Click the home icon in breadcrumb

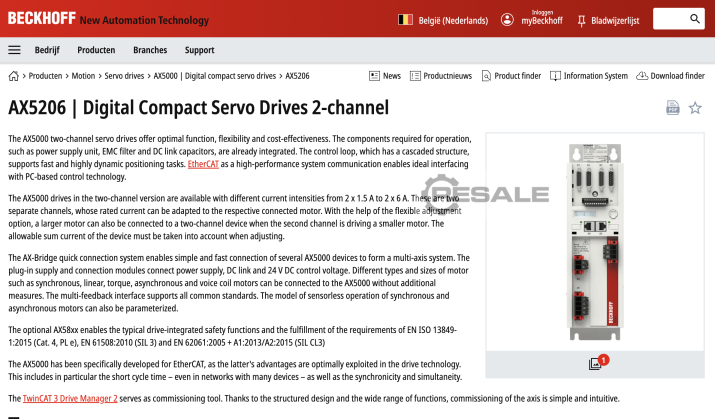pyautogui.click(x=14, y=76)
